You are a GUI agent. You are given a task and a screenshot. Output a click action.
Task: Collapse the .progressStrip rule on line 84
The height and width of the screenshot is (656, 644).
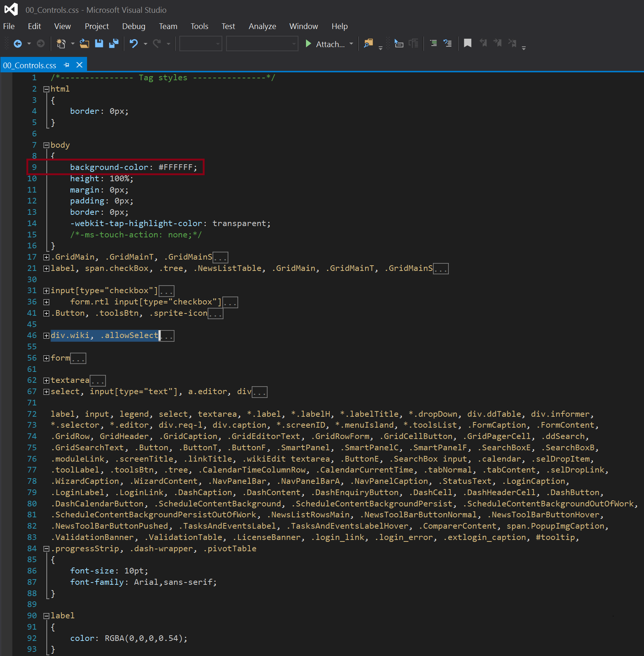pos(46,549)
